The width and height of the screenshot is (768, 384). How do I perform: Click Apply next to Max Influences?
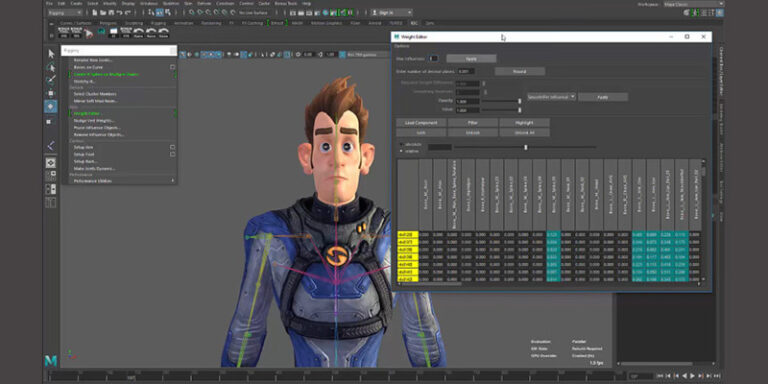click(x=471, y=58)
